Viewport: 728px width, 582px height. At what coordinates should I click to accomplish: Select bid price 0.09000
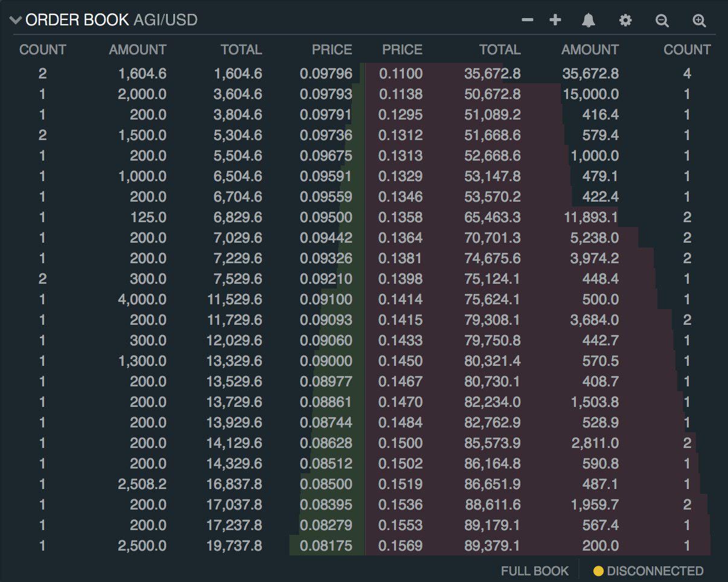[326, 361]
